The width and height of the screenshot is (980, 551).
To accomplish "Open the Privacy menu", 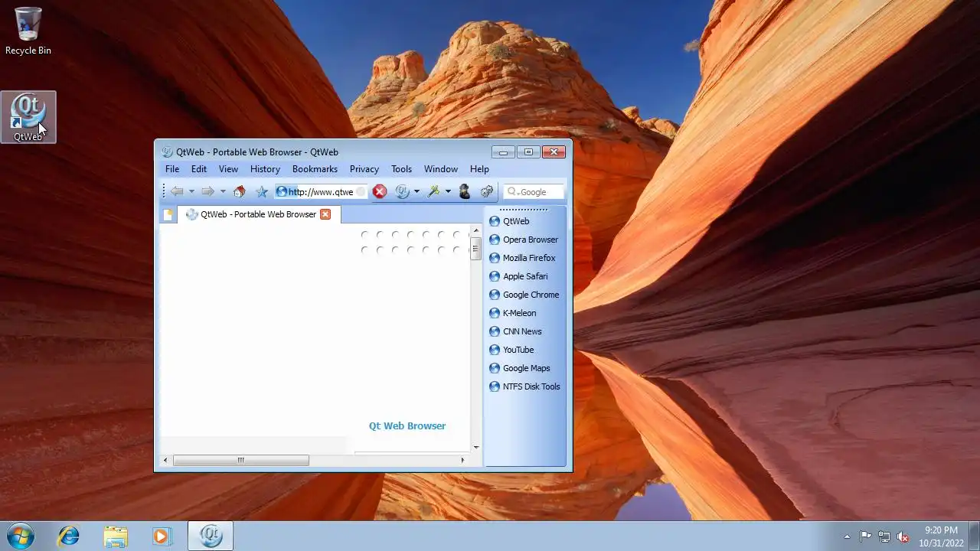I will 364,169.
